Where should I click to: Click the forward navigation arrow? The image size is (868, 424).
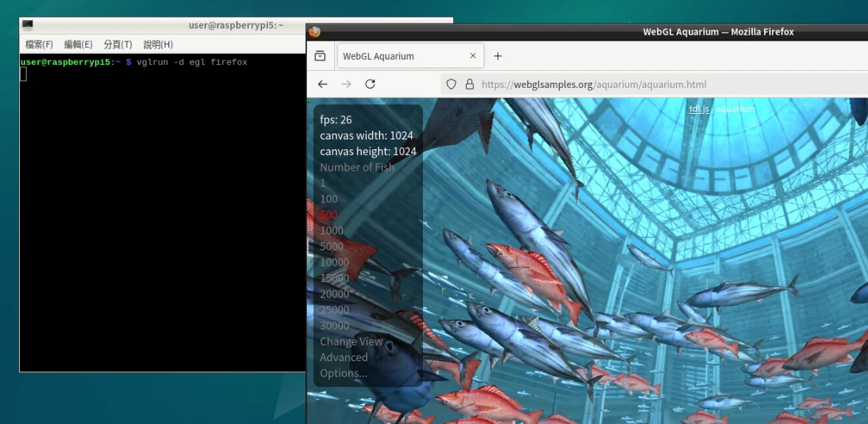pyautogui.click(x=346, y=84)
